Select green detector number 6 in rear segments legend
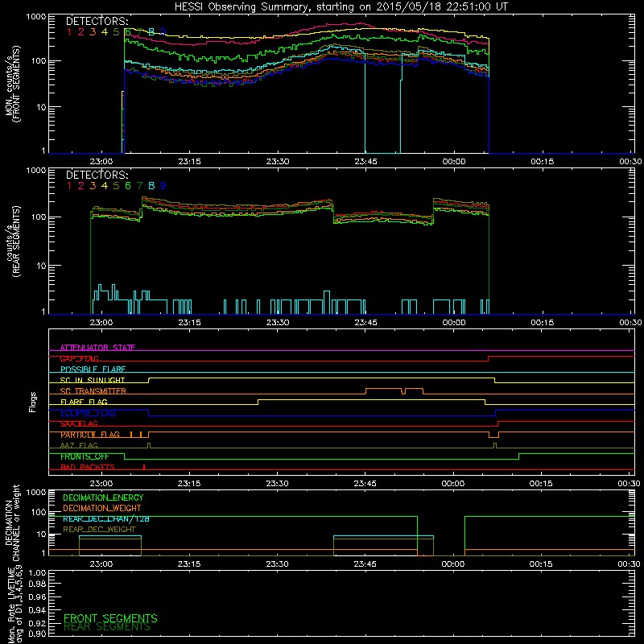 [128, 186]
